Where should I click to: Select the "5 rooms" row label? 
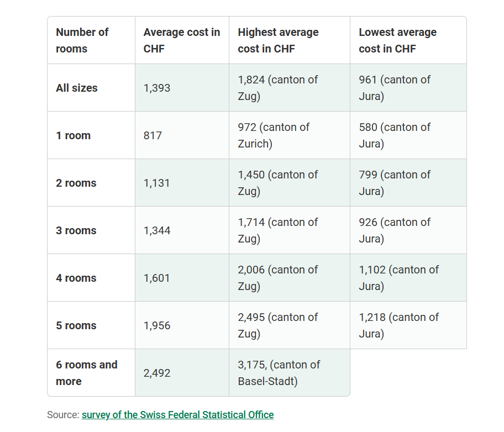click(76, 325)
